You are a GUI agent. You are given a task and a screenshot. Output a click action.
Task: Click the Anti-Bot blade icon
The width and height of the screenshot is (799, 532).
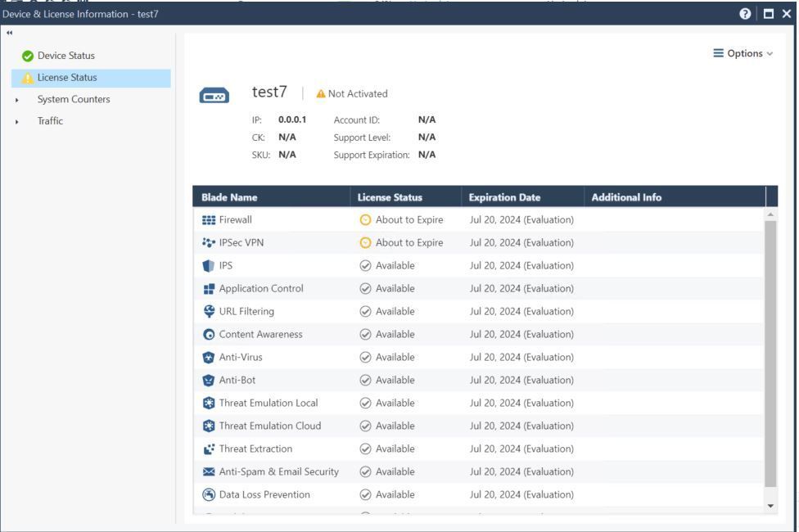point(209,381)
